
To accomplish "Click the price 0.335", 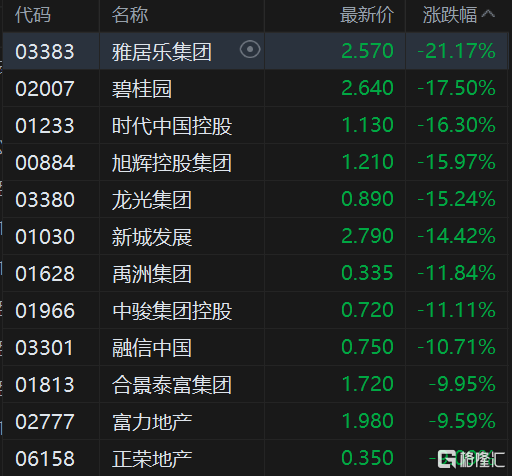I will point(367,273).
